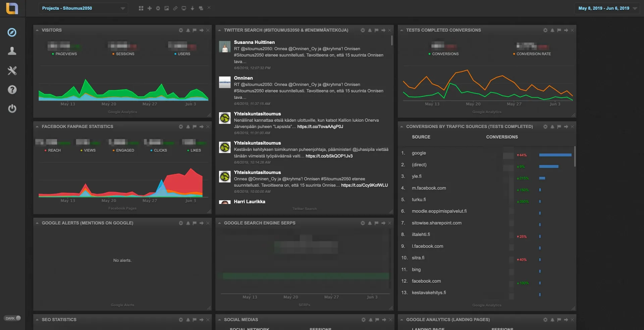The image size is (644, 330).
Task: Click the app logo in top-left corner
Action: pyautogui.click(x=12, y=8)
